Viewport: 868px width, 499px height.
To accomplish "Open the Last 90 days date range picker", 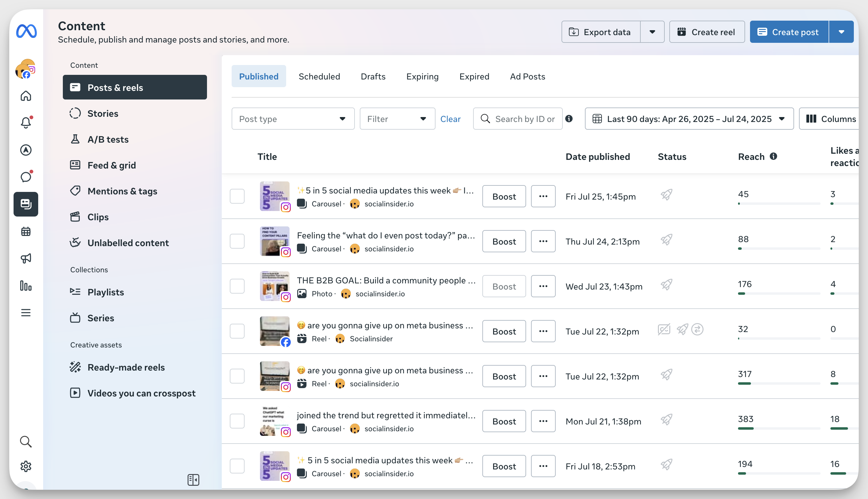I will 689,119.
